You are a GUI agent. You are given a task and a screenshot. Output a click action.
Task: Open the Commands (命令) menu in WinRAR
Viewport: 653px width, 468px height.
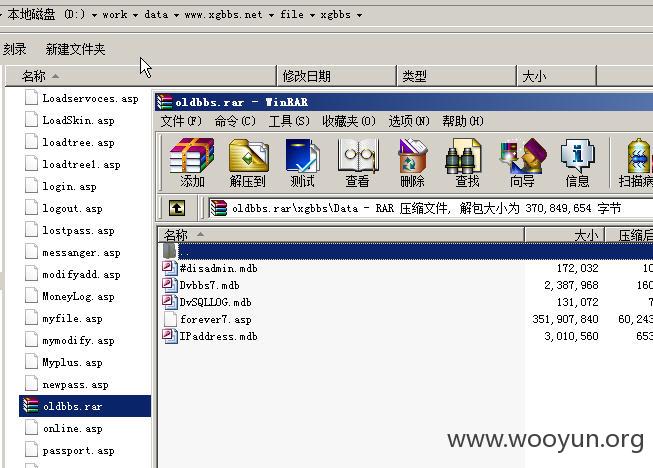[x=235, y=121]
